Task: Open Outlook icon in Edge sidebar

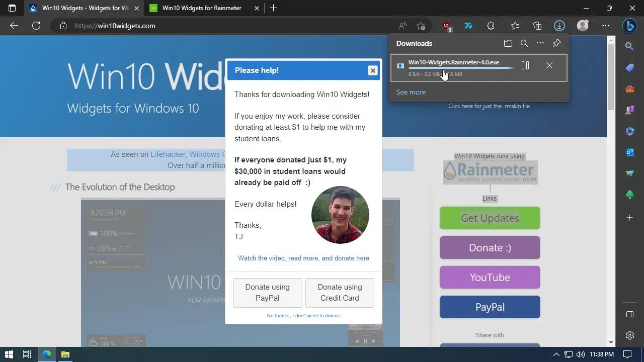Action: 629,152
